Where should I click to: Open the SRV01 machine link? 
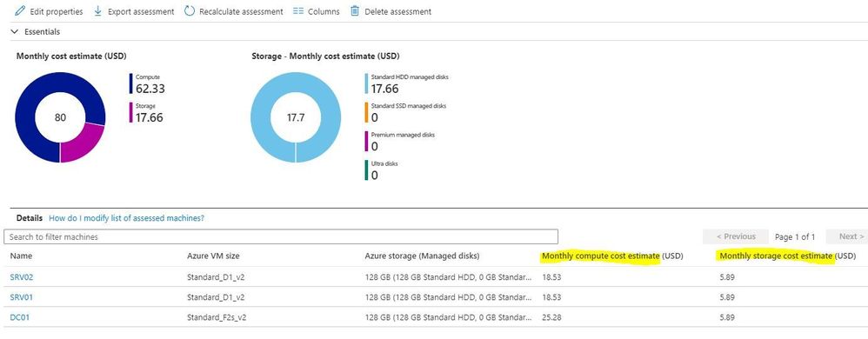click(22, 297)
